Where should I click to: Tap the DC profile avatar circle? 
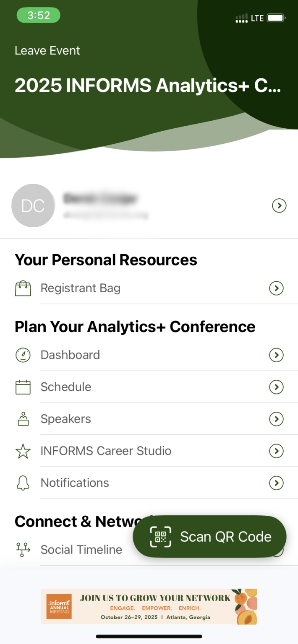(x=33, y=206)
